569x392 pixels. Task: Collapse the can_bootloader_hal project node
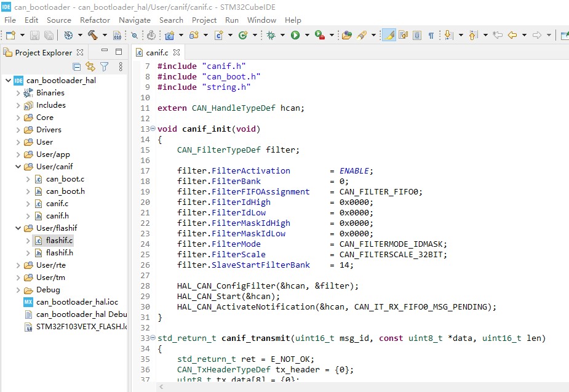point(8,80)
